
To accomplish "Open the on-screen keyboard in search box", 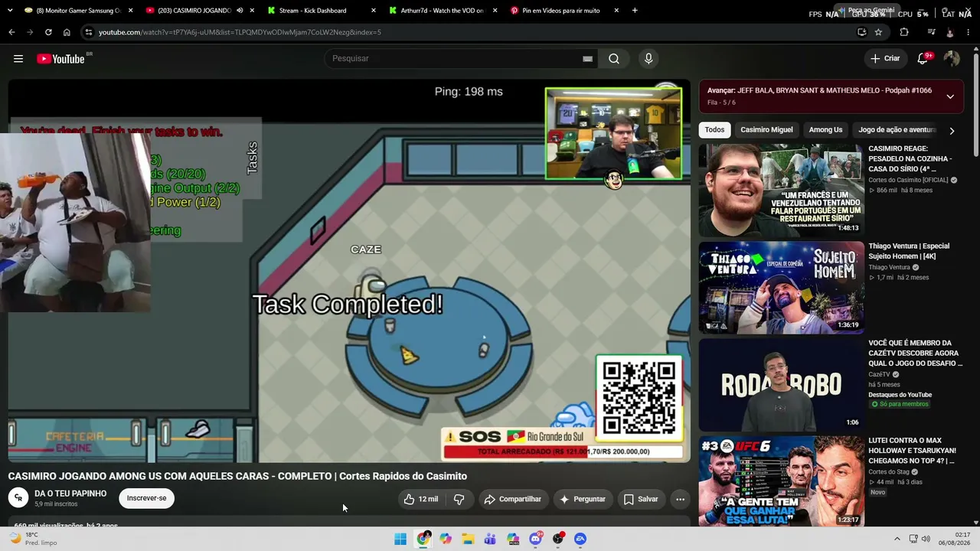I will pos(587,59).
